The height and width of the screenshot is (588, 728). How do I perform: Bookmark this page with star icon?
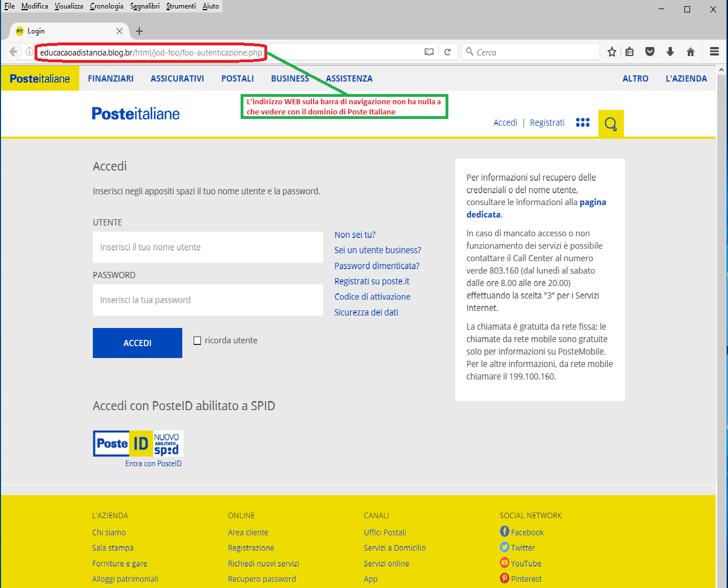[x=612, y=52]
